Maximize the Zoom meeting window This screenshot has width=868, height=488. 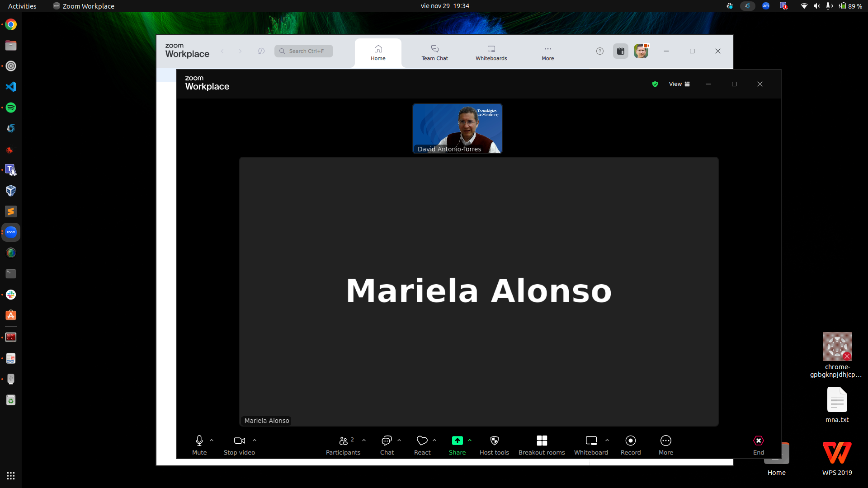point(734,84)
